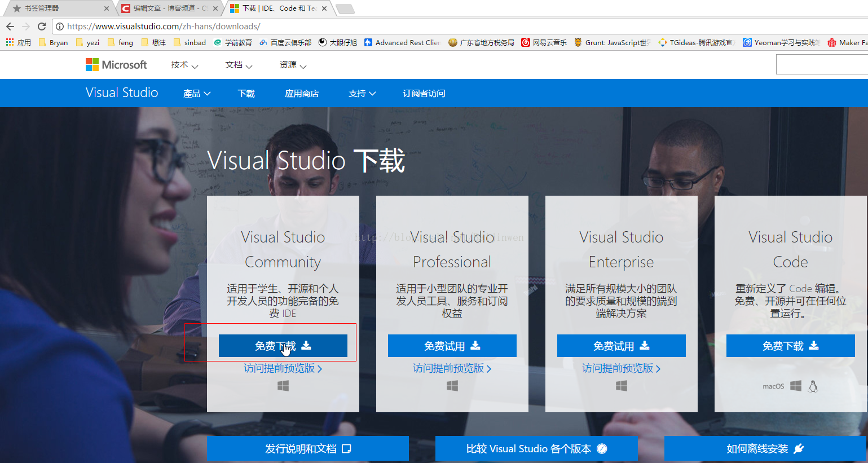Open the Bryan bookmark folder
Image resolution: width=868 pixels, height=463 pixels.
tap(53, 42)
